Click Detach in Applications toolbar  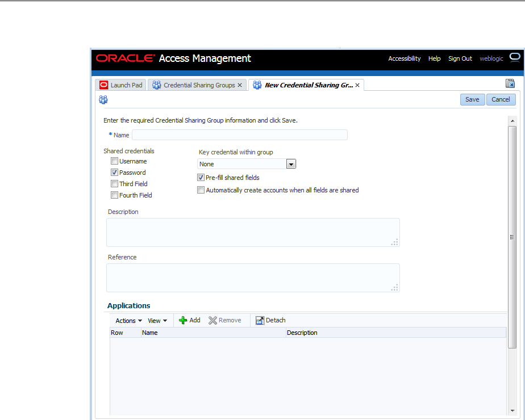[270, 320]
